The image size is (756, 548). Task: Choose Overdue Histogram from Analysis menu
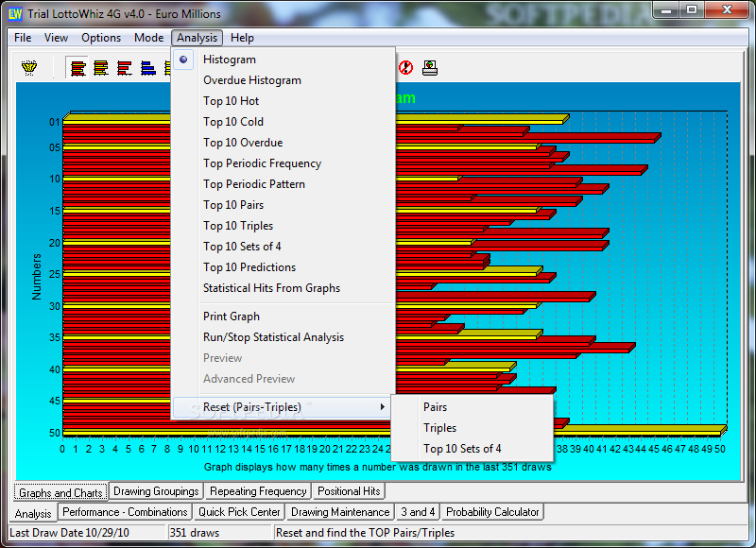click(283, 80)
